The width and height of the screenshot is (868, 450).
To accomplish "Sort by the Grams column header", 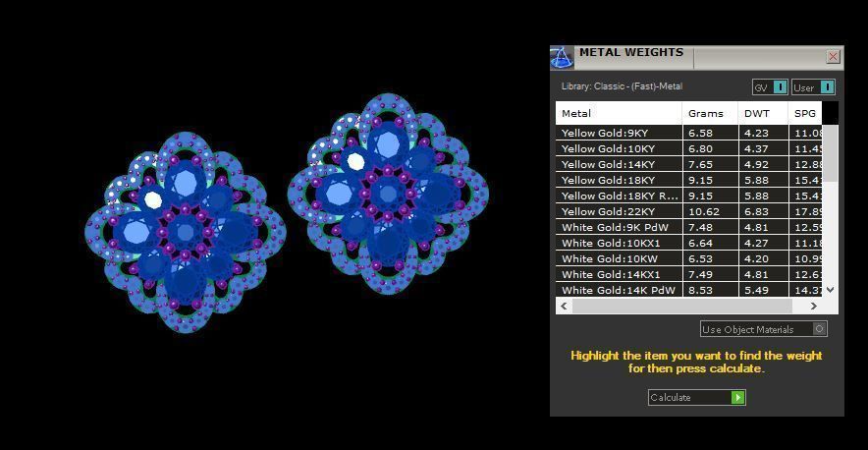I will click(x=710, y=114).
